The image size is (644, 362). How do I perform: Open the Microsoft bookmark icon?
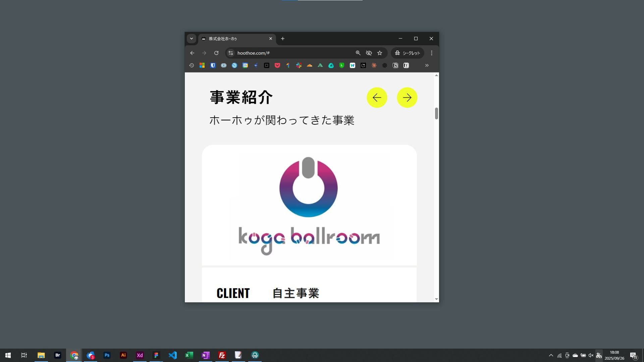(202, 66)
